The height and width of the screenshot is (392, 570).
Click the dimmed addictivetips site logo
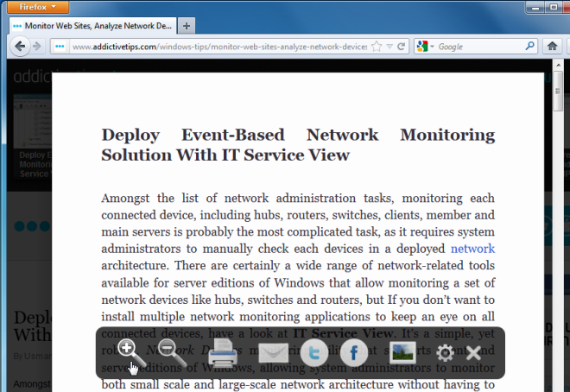[32, 77]
